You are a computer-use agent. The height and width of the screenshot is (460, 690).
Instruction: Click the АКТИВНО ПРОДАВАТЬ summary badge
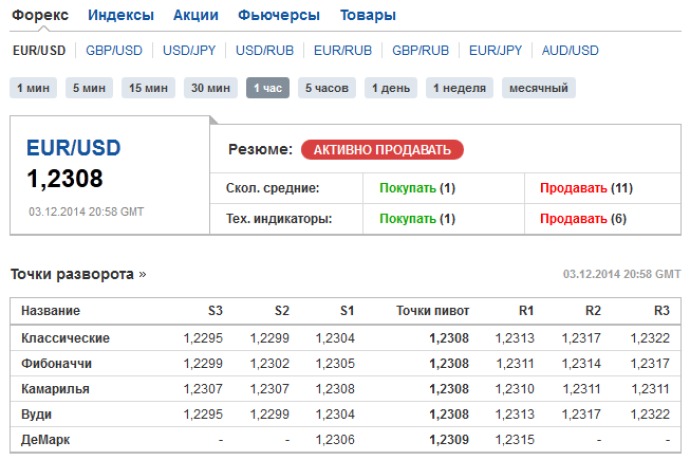click(x=382, y=150)
